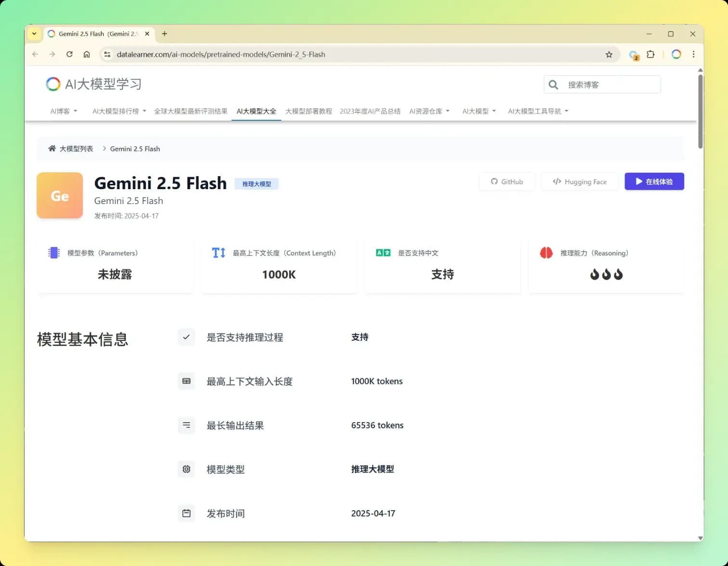
Task: Click the checkmark beside 是否支持推理过程
Action: [186, 337]
